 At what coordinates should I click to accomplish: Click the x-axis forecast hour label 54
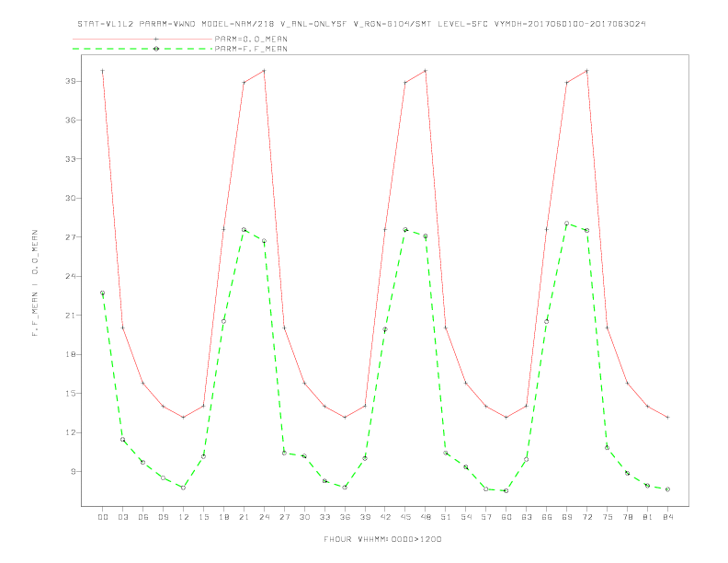click(466, 517)
